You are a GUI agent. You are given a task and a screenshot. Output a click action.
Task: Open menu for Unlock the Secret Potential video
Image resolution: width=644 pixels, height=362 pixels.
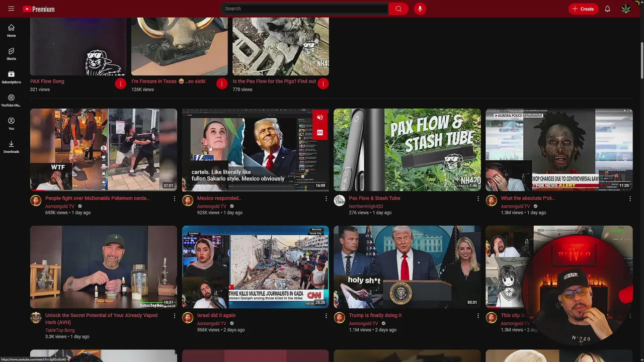(175, 316)
